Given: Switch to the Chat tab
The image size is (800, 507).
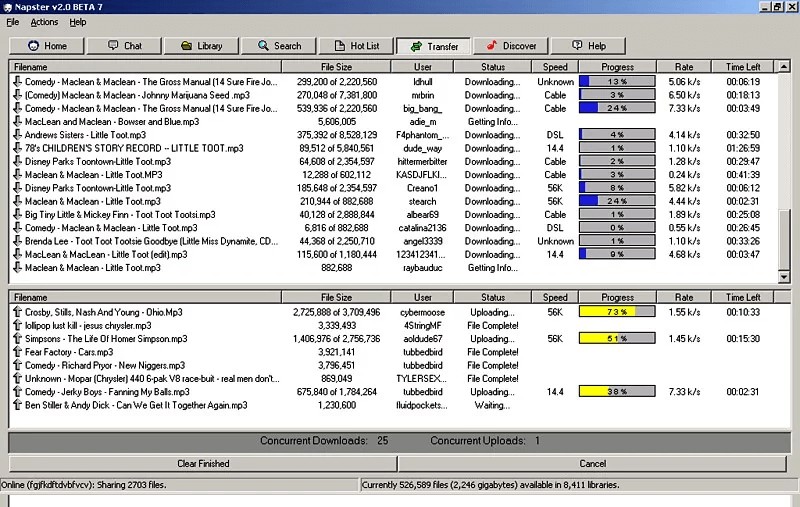Looking at the screenshot, I should pos(124,46).
